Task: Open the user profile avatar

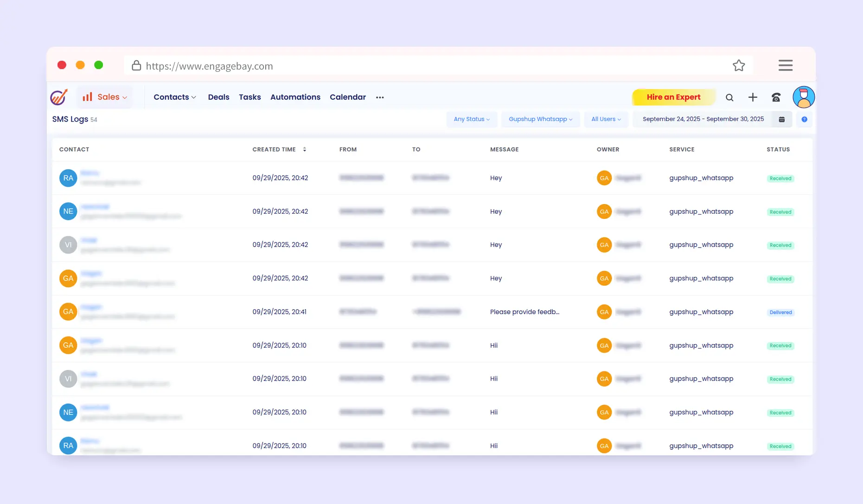Action: click(x=804, y=97)
